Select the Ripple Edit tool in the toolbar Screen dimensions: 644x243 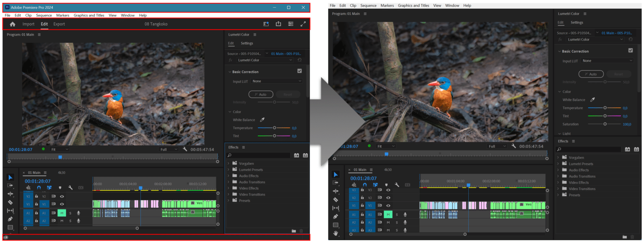pyautogui.click(x=10, y=194)
